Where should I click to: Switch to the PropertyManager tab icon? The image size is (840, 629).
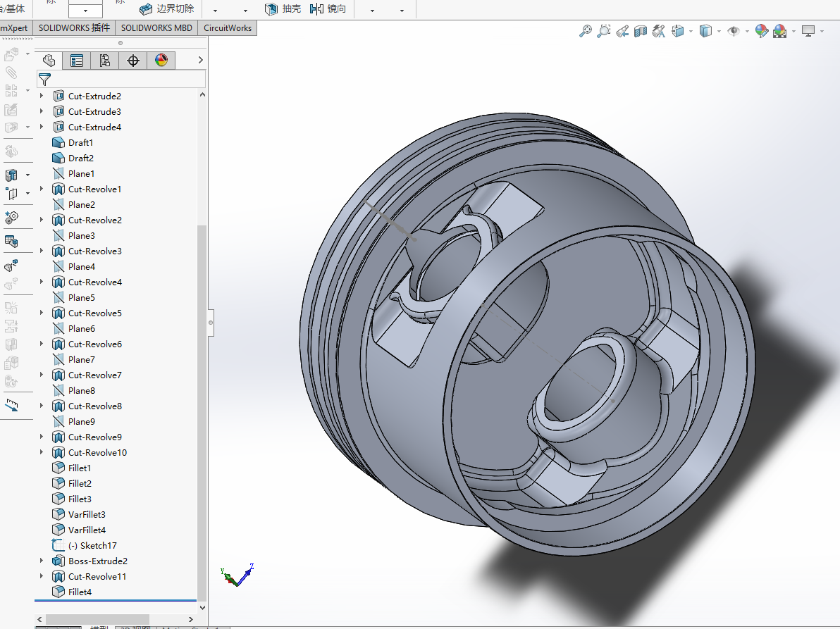coord(77,61)
